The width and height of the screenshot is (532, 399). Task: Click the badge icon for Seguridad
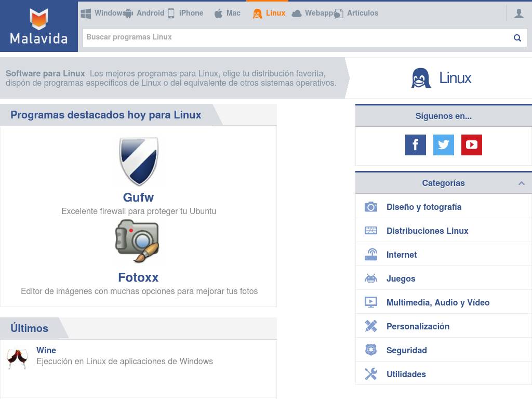[x=371, y=350]
